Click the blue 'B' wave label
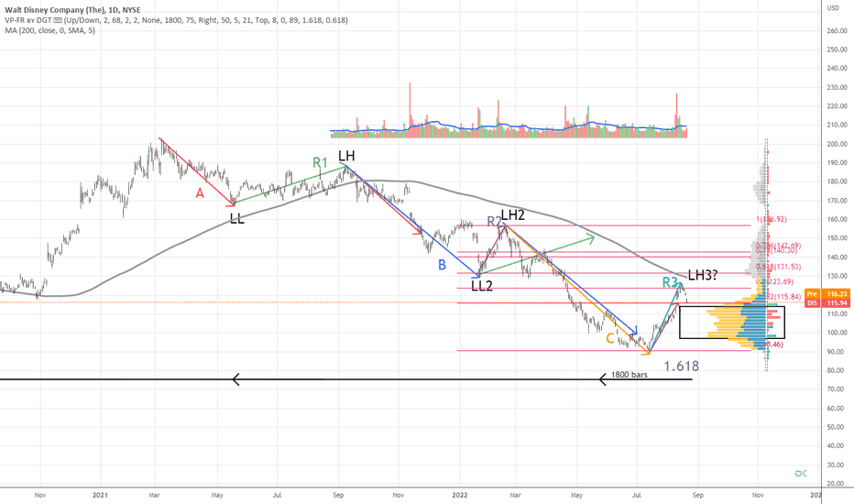The image size is (854, 504). [443, 266]
